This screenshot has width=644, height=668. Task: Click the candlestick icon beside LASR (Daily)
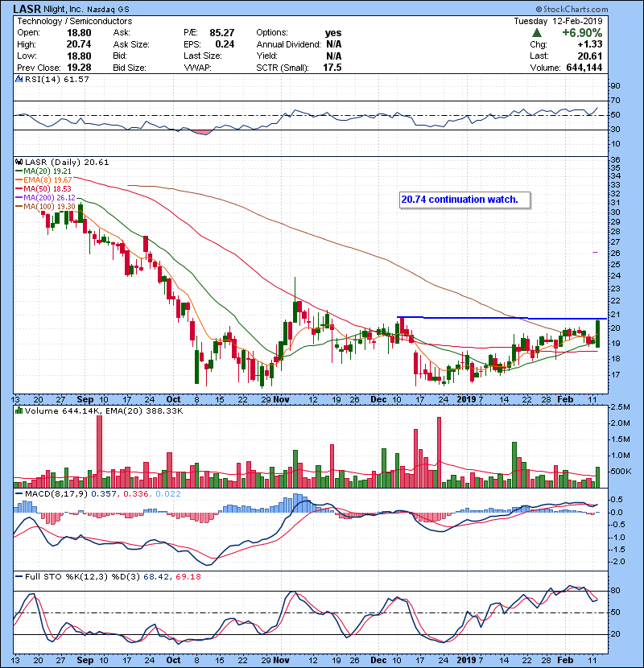pyautogui.click(x=19, y=162)
